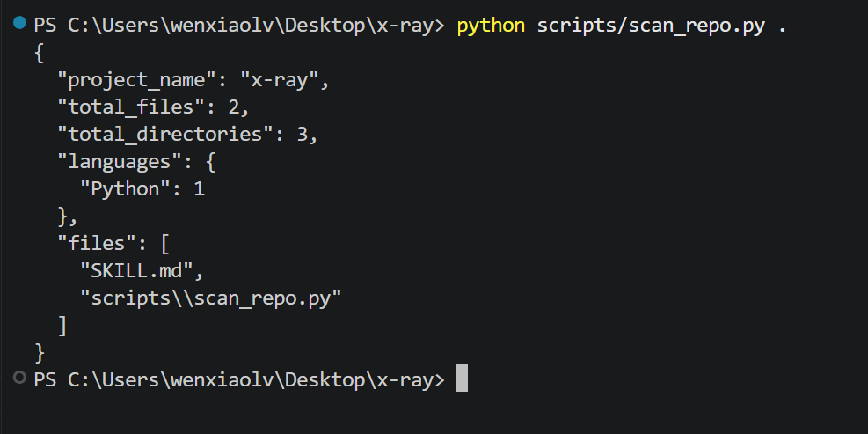Click the "Python" language entry
Screen dimensions: 868x434
click(142, 189)
